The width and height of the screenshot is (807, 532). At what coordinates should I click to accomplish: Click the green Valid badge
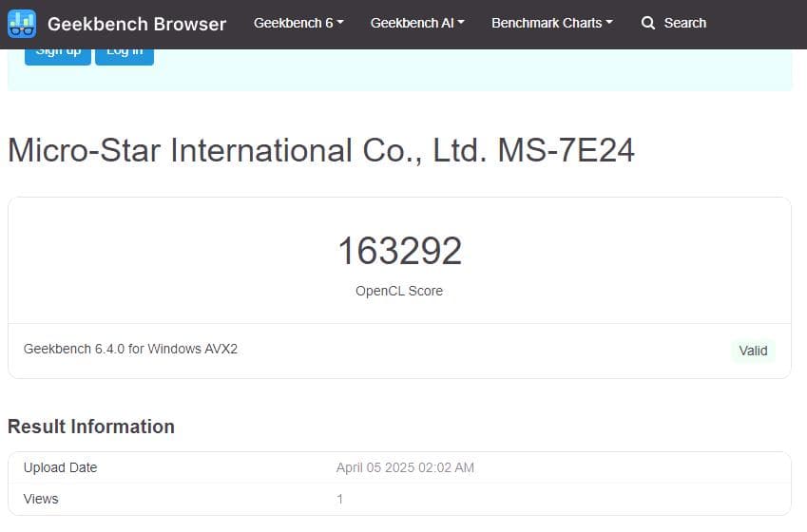753,351
